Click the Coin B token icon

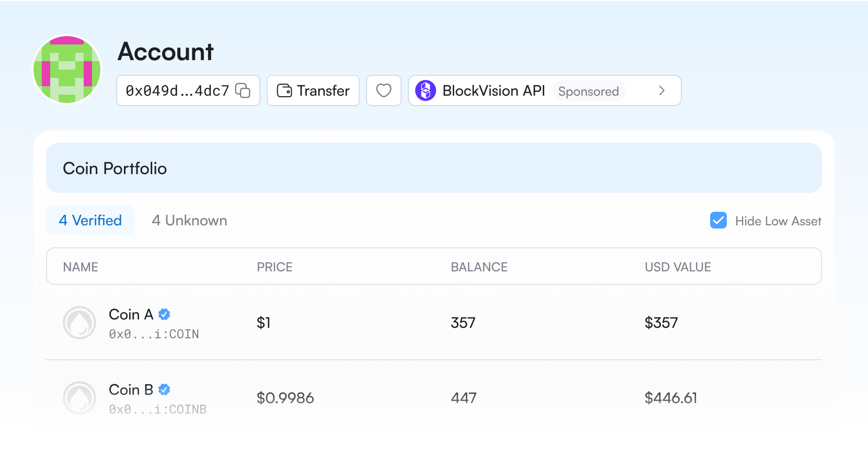coord(79,398)
